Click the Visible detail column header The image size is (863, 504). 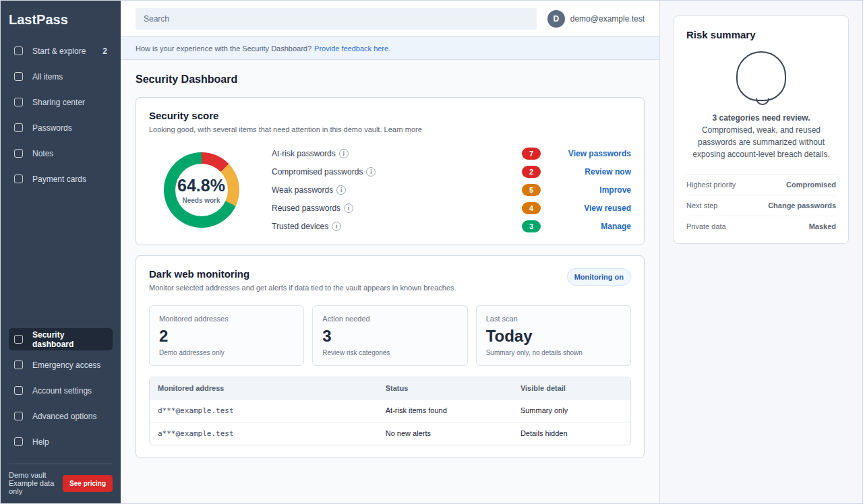tap(543, 388)
